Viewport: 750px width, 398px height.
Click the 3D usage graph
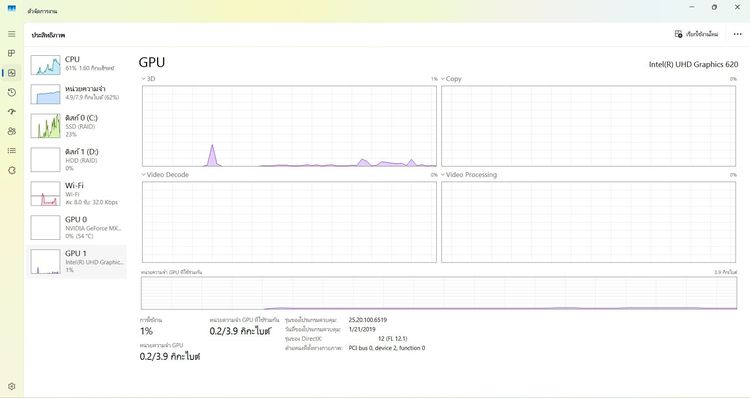click(x=289, y=126)
